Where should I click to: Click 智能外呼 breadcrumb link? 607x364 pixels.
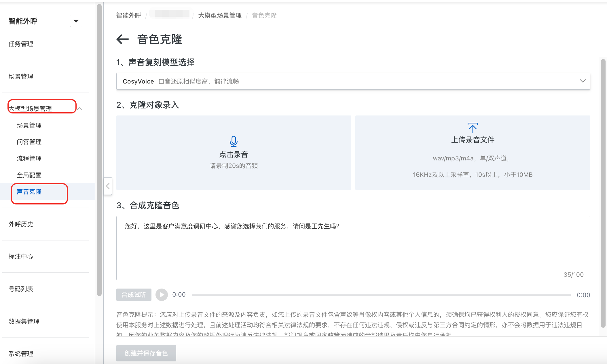coord(128,16)
